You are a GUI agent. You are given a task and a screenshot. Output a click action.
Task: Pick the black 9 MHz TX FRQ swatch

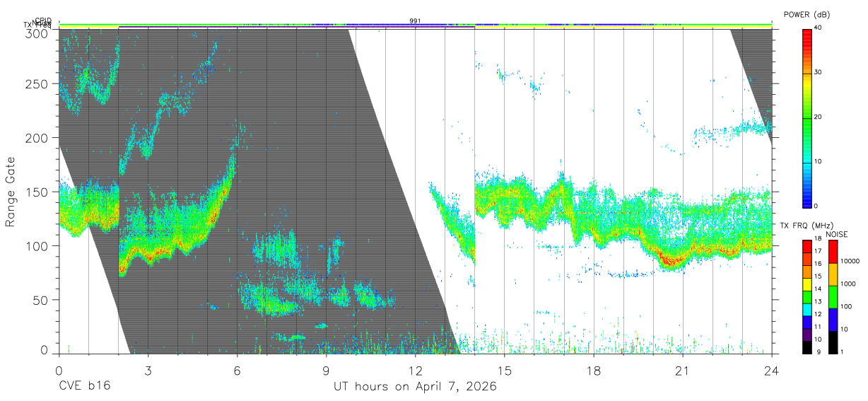(x=807, y=347)
